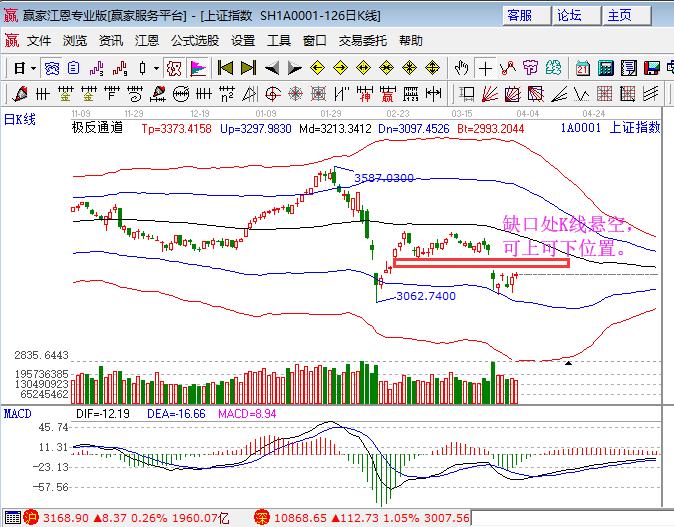Viewport: 674px width, 527px height.
Task: Select the crosshair cursor tool
Action: [485, 68]
